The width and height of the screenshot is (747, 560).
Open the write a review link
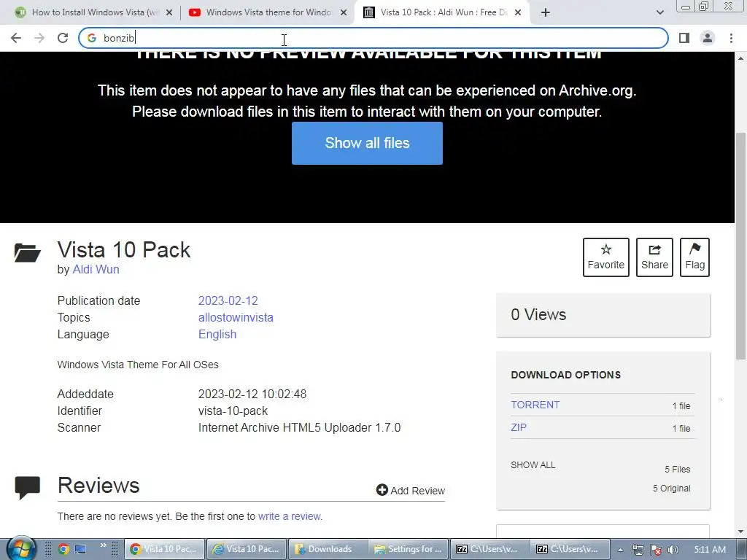289,516
